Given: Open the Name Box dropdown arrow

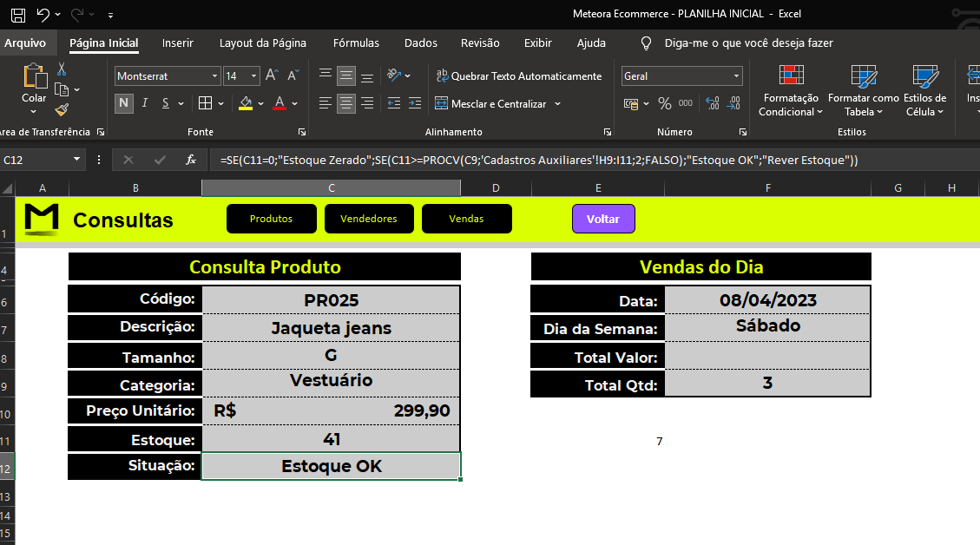Looking at the screenshot, I should pyautogui.click(x=76, y=160).
